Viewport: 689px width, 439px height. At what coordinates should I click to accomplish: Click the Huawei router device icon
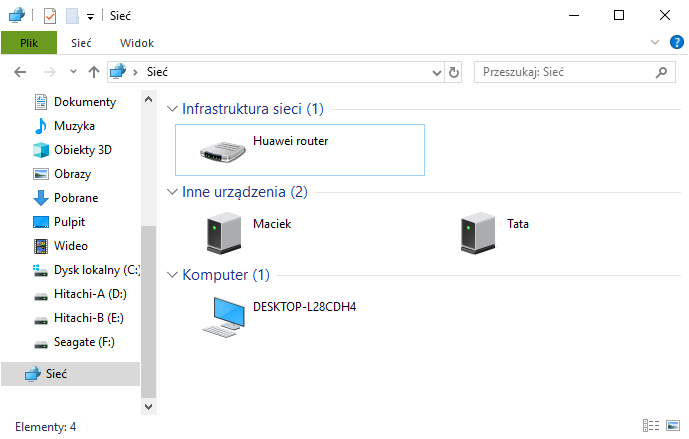pyautogui.click(x=222, y=152)
